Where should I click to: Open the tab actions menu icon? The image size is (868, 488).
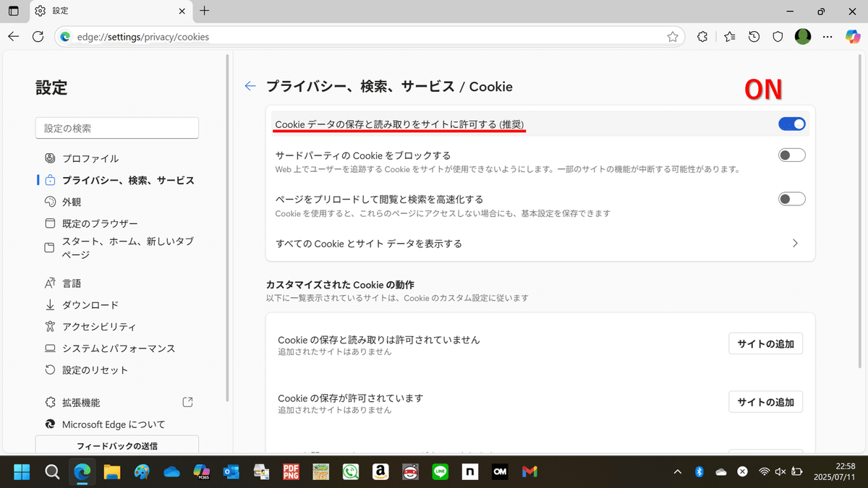pos(13,11)
